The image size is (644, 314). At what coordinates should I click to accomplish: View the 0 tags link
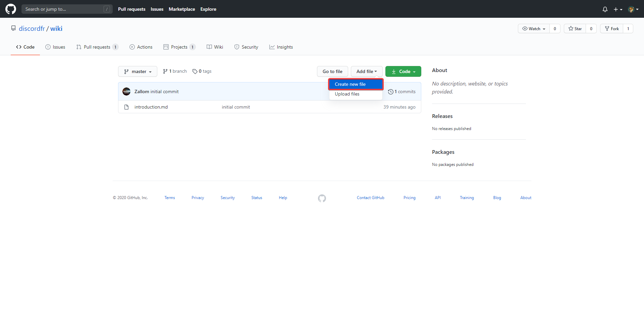point(202,71)
